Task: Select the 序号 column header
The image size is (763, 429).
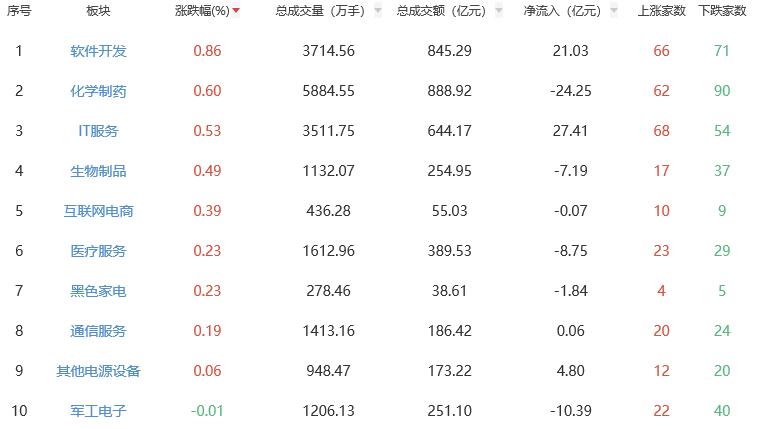Action: (x=19, y=11)
